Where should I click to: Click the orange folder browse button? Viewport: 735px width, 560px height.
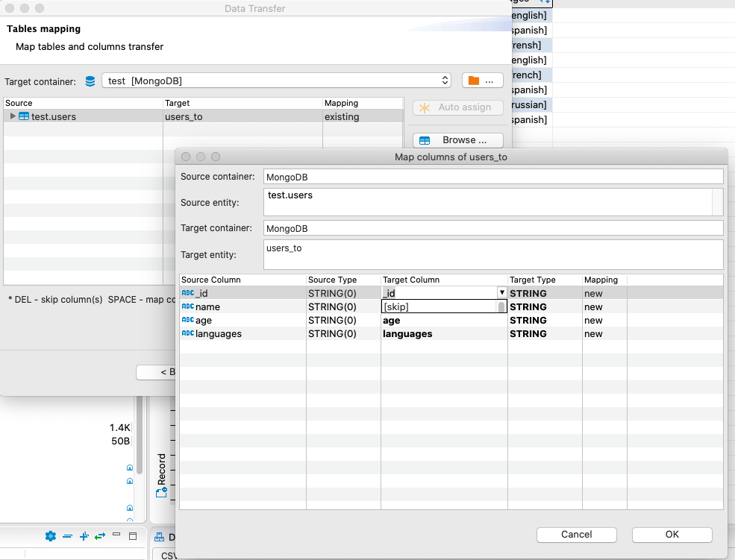482,81
